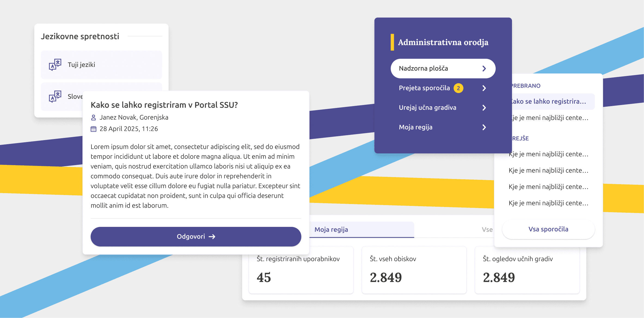Click Št. registriranih uporabnikov stat card
This screenshot has width=644, height=318.
pyautogui.click(x=301, y=270)
